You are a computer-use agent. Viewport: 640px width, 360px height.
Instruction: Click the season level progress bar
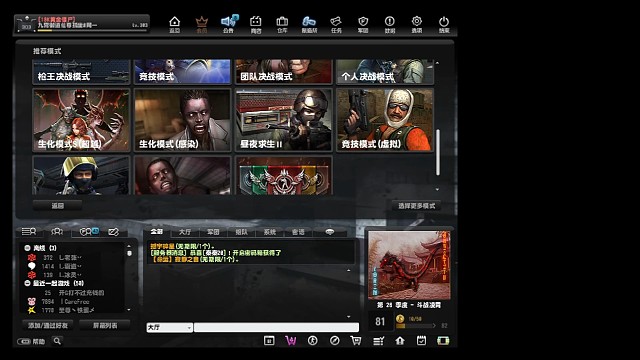pos(416,326)
